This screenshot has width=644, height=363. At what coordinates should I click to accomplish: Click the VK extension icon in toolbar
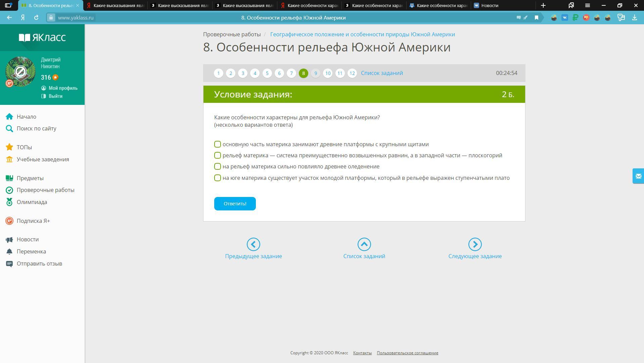[x=565, y=18]
